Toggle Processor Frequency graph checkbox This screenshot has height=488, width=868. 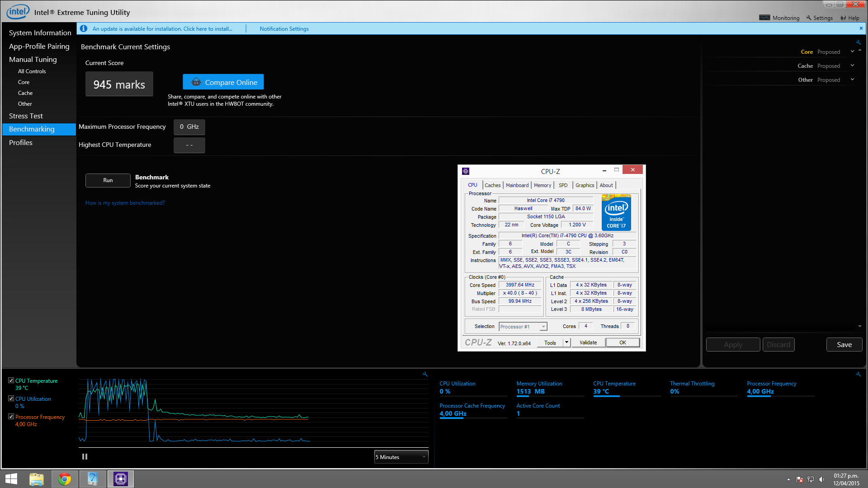[x=11, y=417]
